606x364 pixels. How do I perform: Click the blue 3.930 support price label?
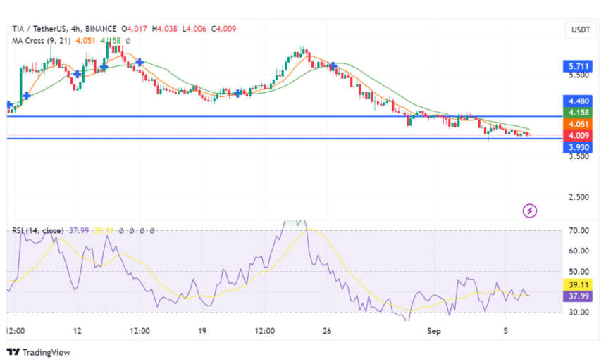tap(579, 147)
